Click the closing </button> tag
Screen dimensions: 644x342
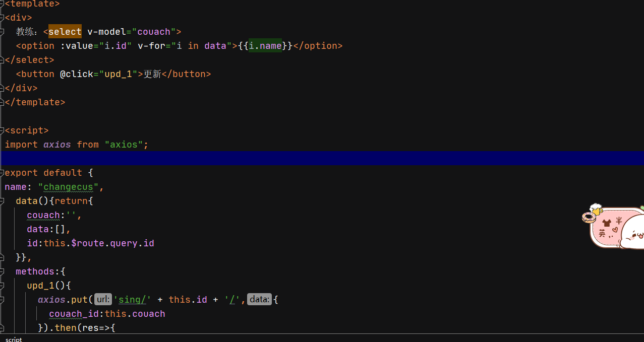tap(186, 74)
